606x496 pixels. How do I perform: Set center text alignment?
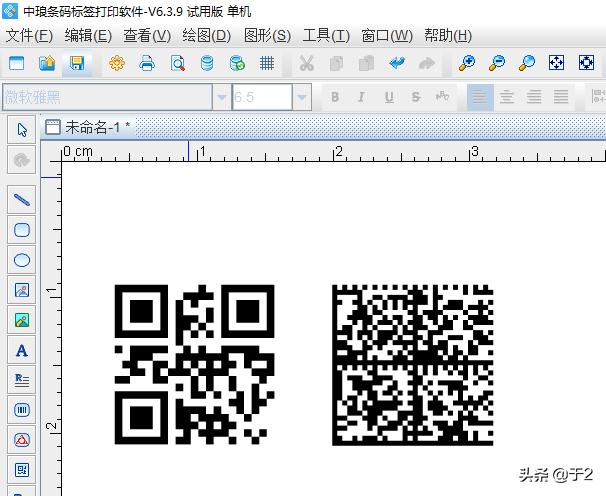(x=507, y=97)
